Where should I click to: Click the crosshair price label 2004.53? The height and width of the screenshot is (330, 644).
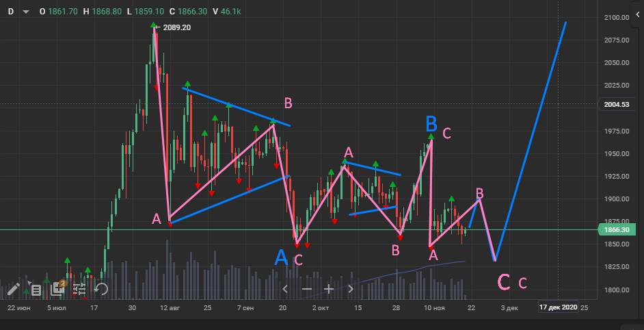[x=617, y=104]
